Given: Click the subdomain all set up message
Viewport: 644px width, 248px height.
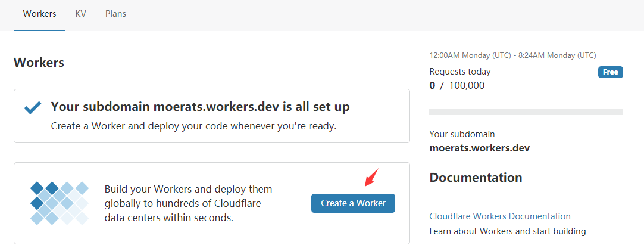Looking at the screenshot, I should coord(200,107).
